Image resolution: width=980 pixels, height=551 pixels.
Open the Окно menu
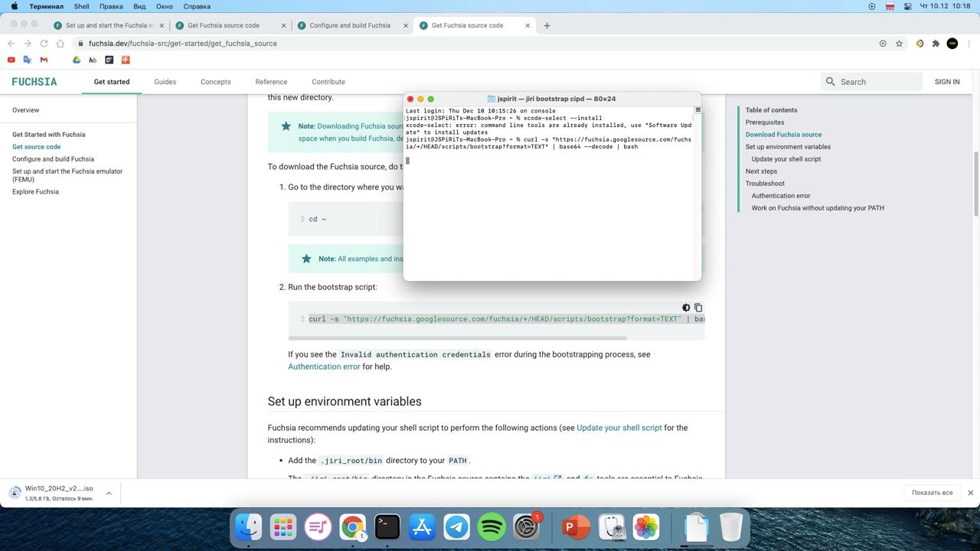pos(165,6)
